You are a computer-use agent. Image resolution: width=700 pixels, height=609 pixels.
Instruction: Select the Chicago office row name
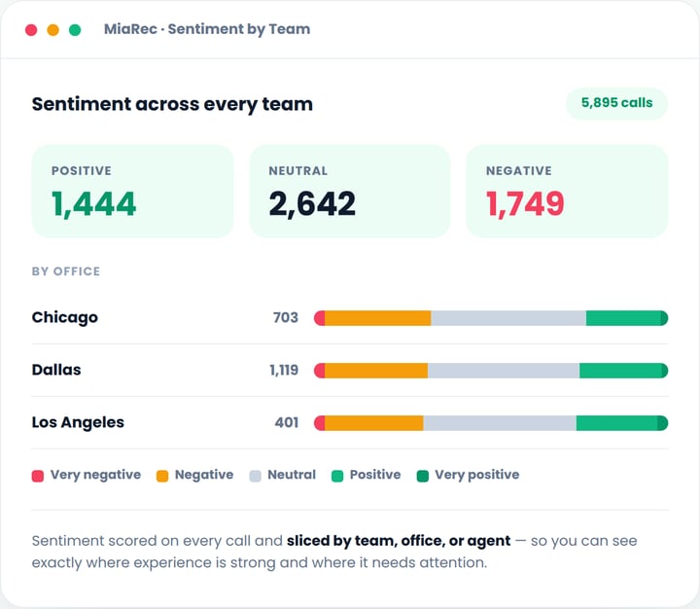[65, 318]
